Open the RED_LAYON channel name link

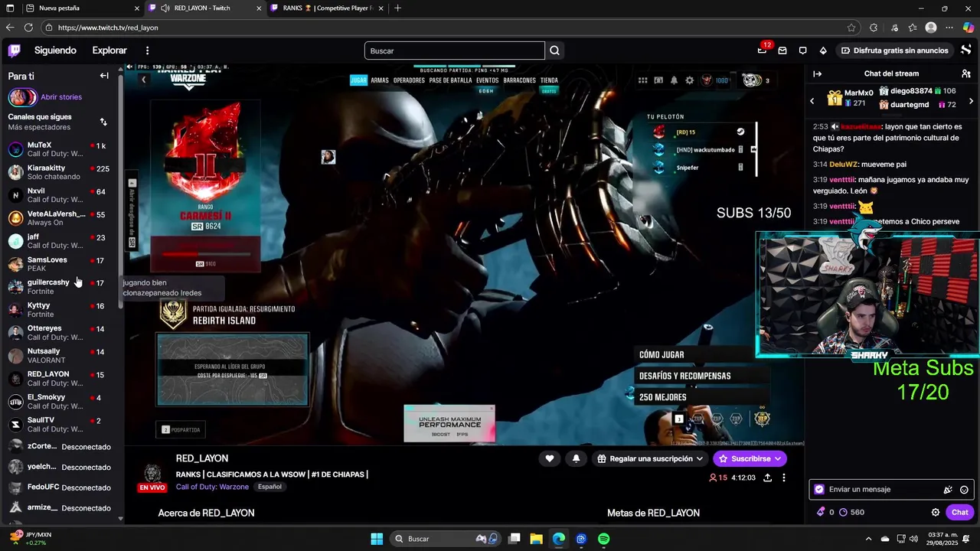[202, 458]
